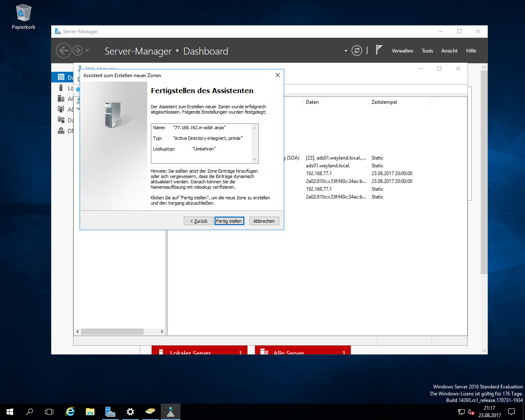Open Internet Explorer from the taskbar

click(x=70, y=412)
